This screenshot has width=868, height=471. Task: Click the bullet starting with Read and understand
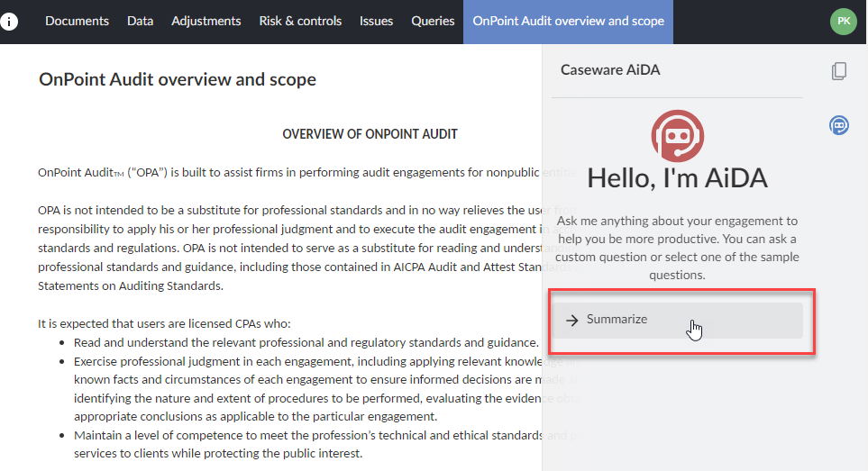tap(306, 343)
